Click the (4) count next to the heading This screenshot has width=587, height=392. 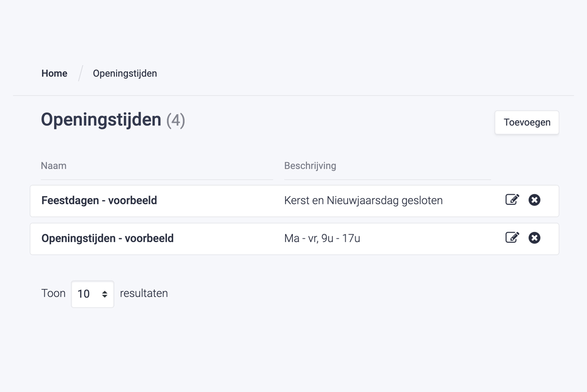click(176, 120)
